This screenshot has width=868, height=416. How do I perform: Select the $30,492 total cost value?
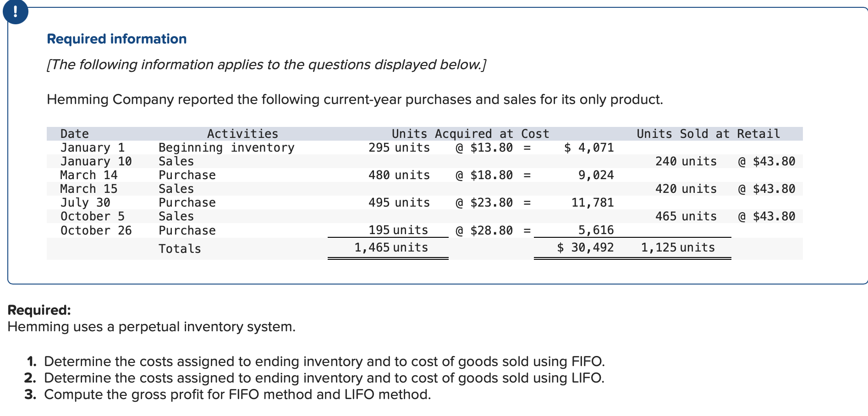click(x=585, y=247)
